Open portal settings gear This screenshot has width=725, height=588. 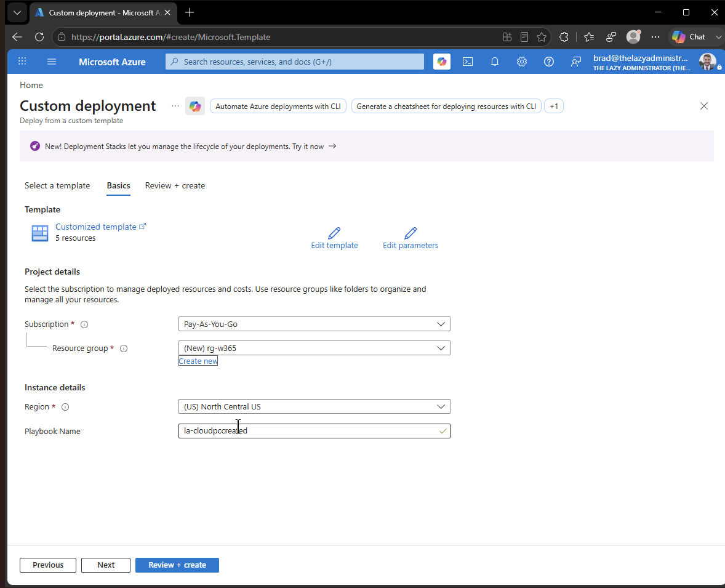coord(521,62)
